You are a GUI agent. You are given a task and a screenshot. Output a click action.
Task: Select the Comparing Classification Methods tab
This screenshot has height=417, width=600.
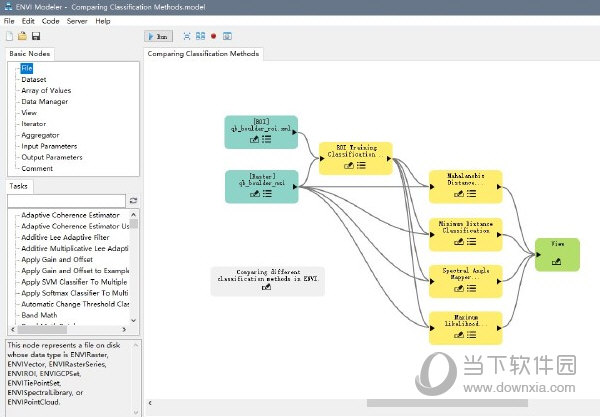click(x=203, y=54)
